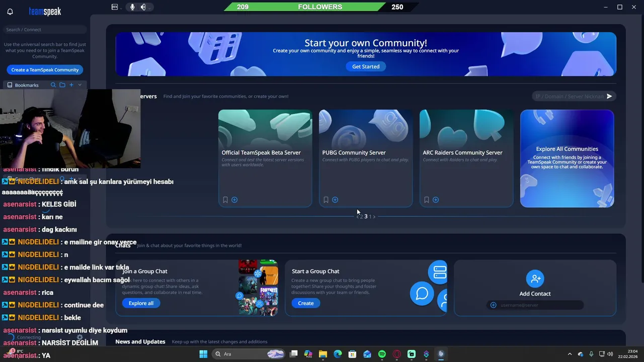The width and height of the screenshot is (644, 362).
Task: Open settings gear next to Connecting status
Action: [x=79, y=337]
